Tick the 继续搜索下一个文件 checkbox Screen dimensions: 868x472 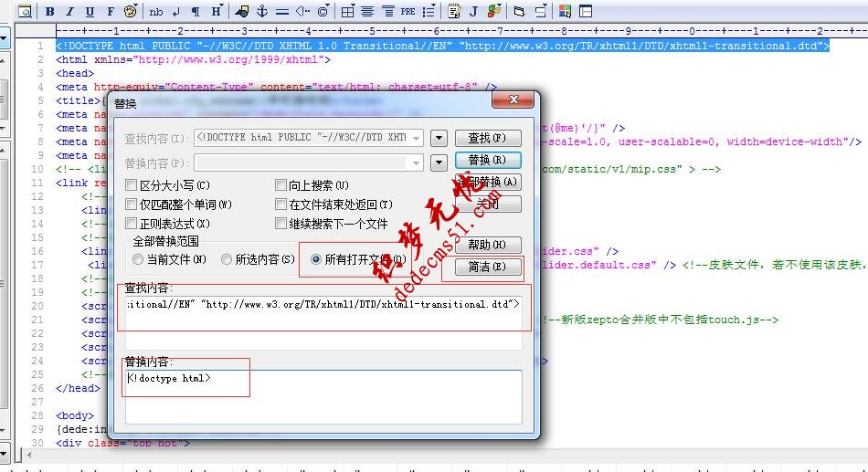point(281,224)
